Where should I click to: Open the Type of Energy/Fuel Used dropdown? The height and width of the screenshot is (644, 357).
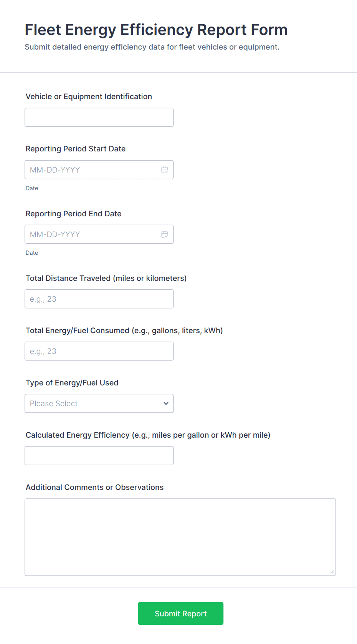99,403
